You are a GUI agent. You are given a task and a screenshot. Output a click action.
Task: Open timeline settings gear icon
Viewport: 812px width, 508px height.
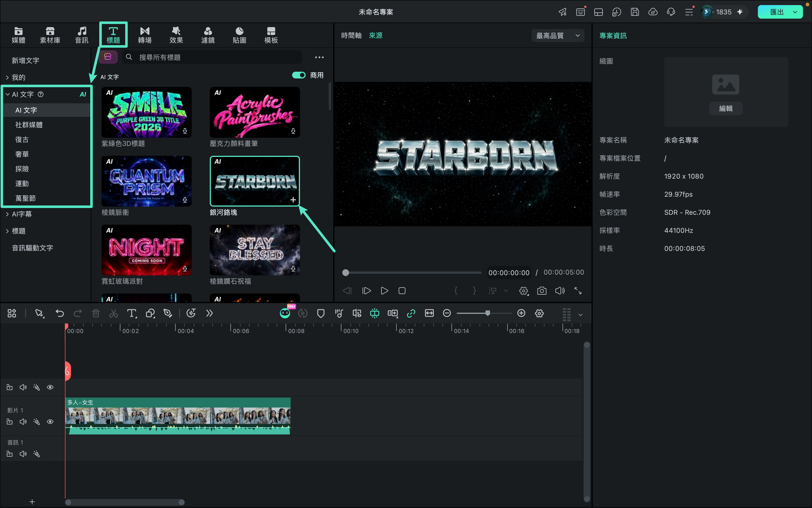tap(539, 313)
